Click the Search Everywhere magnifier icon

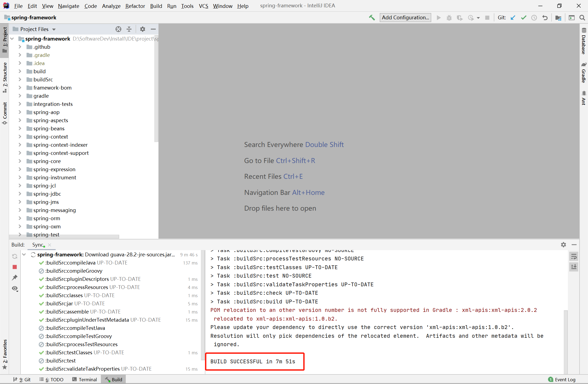pyautogui.click(x=582, y=18)
